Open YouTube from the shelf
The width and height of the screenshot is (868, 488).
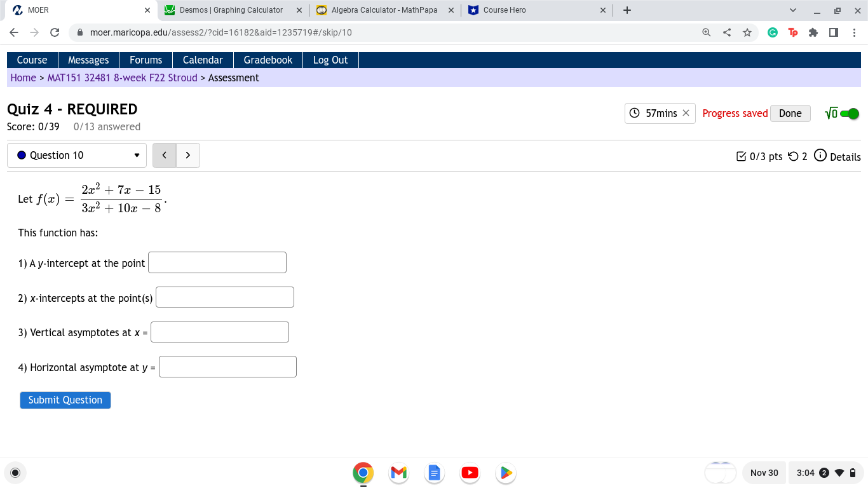pos(470,473)
